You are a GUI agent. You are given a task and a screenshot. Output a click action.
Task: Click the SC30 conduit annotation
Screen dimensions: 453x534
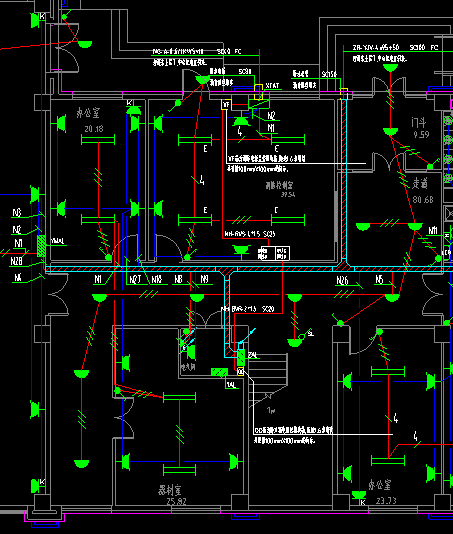point(245,72)
